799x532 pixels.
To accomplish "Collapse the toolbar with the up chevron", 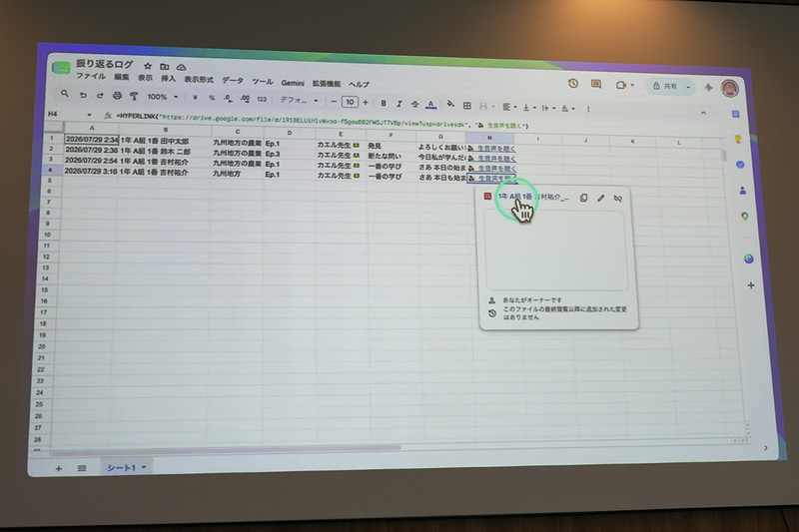I will (703, 113).
